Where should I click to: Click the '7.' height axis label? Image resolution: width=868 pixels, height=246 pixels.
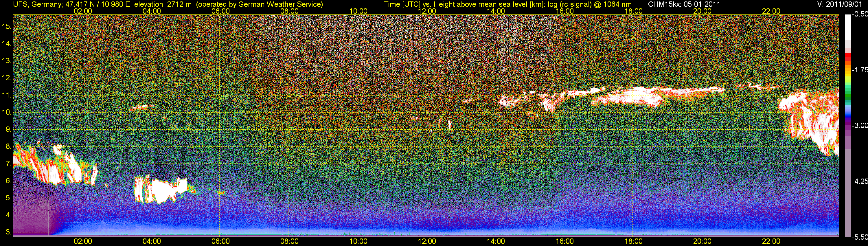(x=9, y=164)
